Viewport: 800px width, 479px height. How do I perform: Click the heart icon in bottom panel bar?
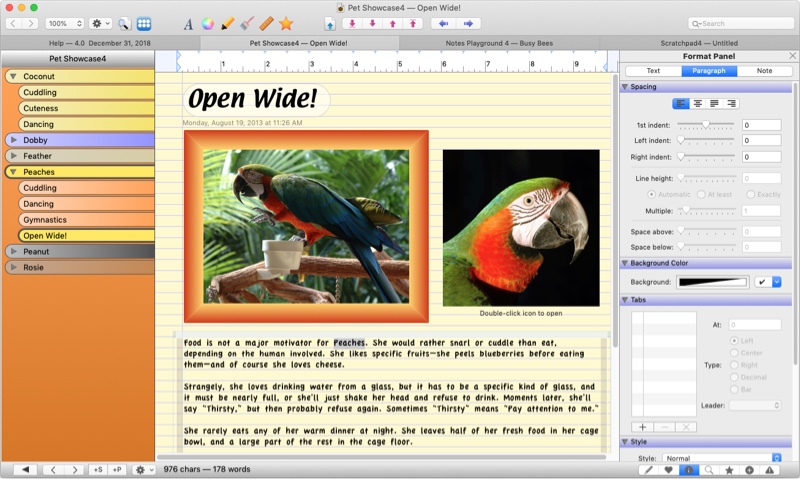[x=668, y=470]
